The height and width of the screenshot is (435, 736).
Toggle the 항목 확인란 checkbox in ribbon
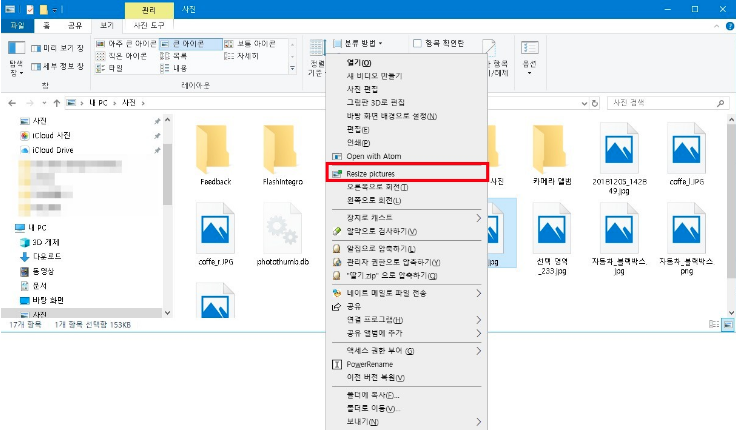(418, 44)
